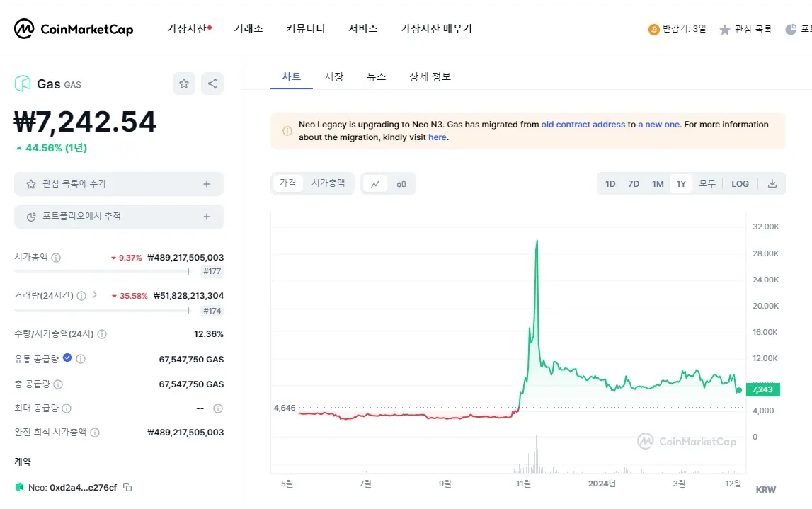Set chart range to 7D
812x509 pixels.
point(634,184)
